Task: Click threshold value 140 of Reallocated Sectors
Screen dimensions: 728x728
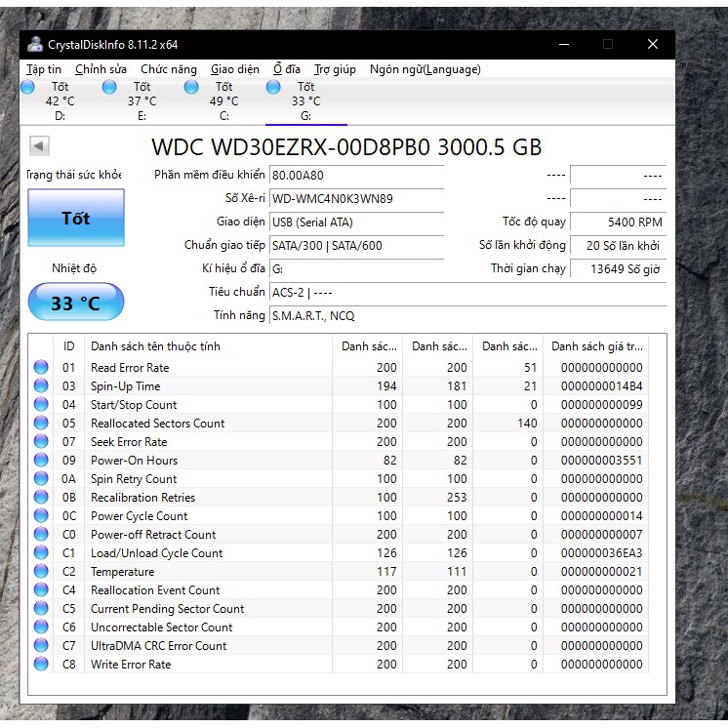Action: (527, 424)
